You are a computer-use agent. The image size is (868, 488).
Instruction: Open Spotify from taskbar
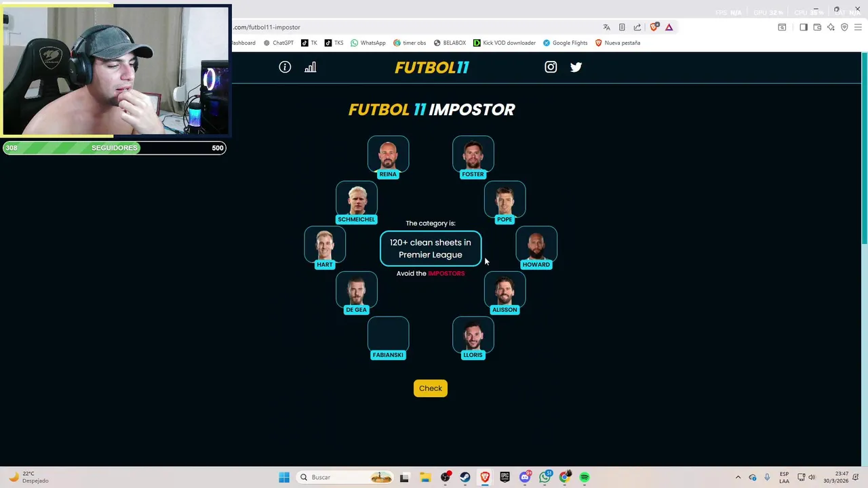[x=585, y=477]
